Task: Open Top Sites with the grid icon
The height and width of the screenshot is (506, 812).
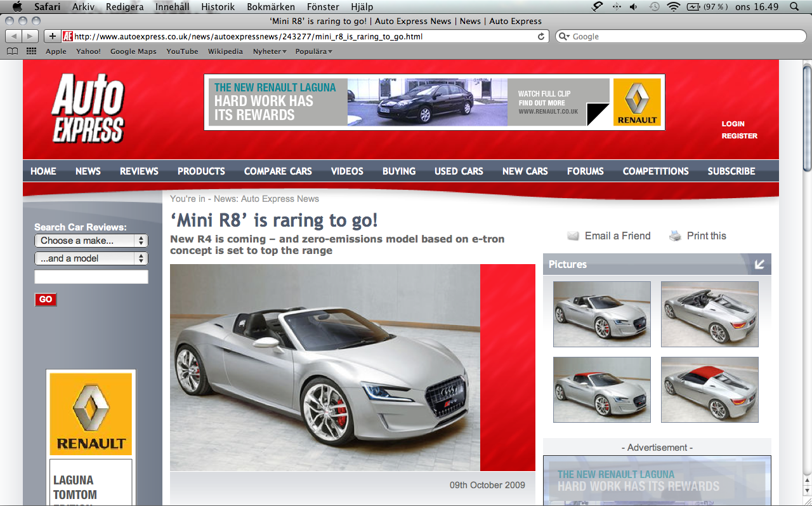Action: [x=30, y=51]
